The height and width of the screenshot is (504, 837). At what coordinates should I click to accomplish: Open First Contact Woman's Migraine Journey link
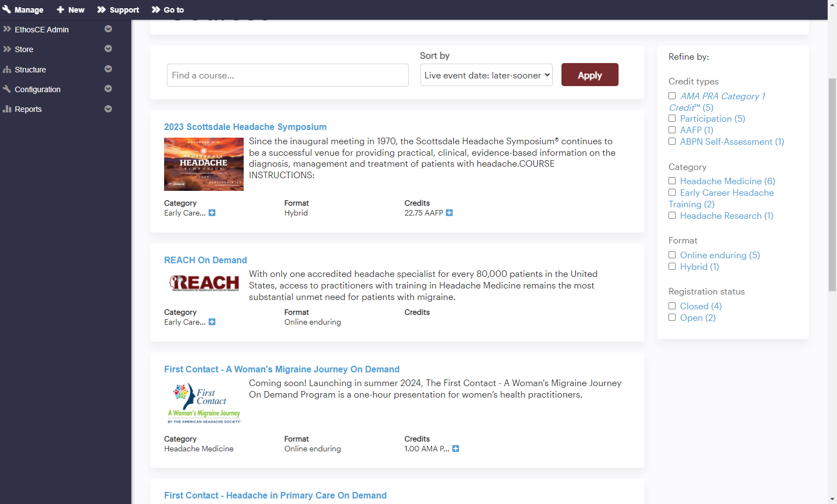click(x=282, y=369)
